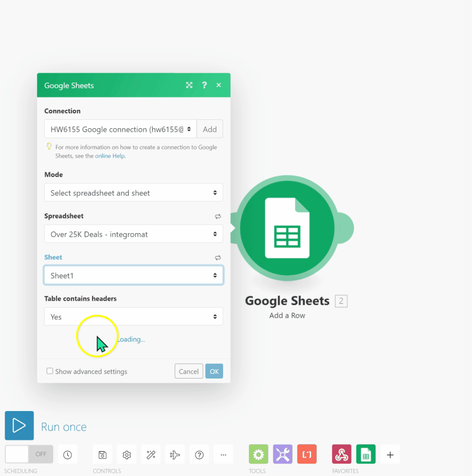Open Flow control tools from bottom toolbar
Viewport: 472px width, 476px height.
point(283,454)
